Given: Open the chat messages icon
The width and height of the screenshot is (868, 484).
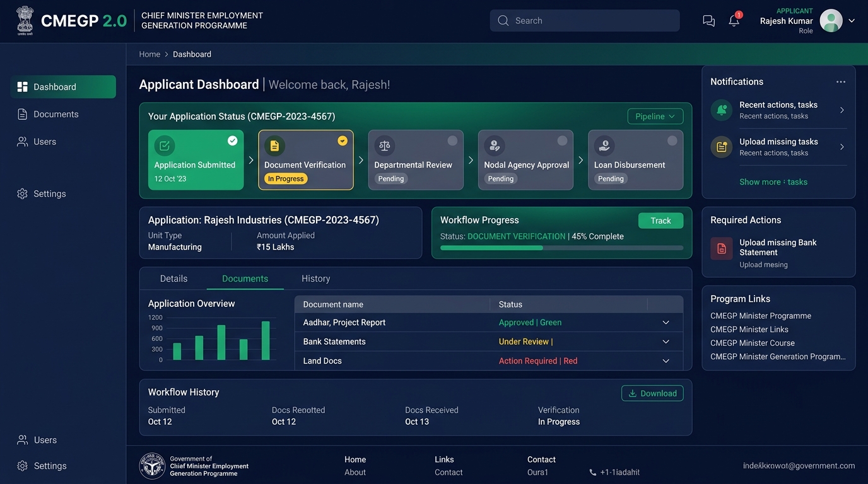Looking at the screenshot, I should [x=708, y=21].
